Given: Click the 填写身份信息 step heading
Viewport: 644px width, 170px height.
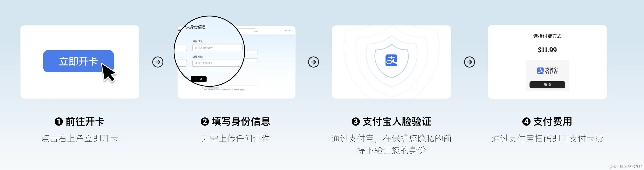Looking at the screenshot, I should pyautogui.click(x=241, y=121).
